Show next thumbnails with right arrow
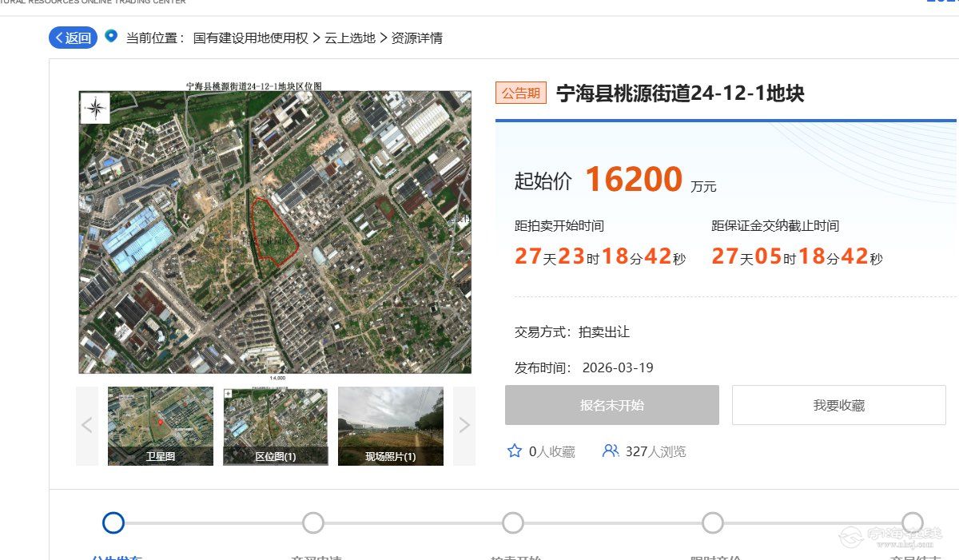The width and height of the screenshot is (959, 560). 464,426
